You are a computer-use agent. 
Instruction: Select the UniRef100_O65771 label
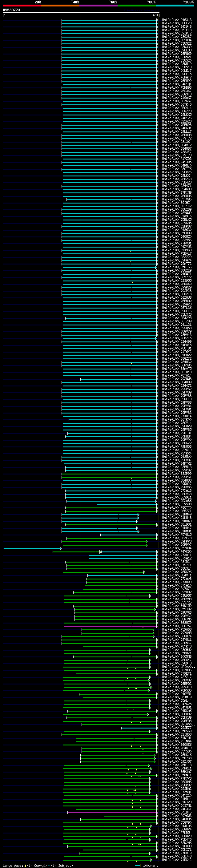click(176, 511)
